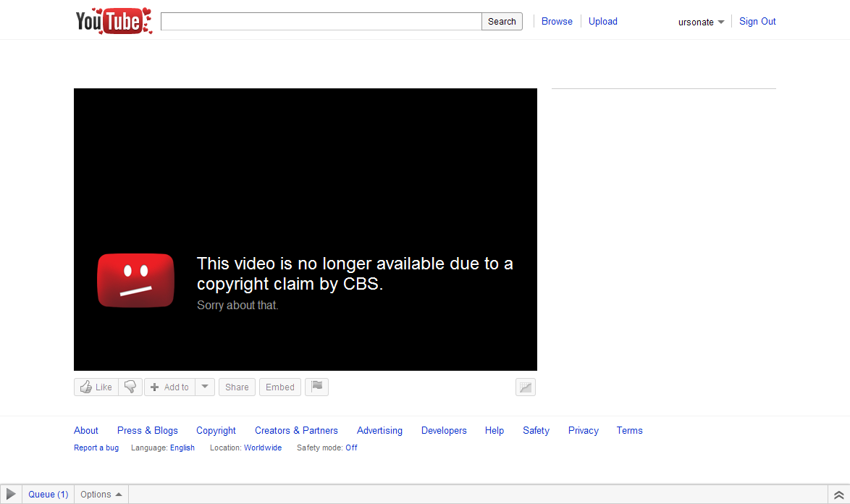The image size is (850, 504).
Task: Click in the YouTube search field
Action: (321, 22)
